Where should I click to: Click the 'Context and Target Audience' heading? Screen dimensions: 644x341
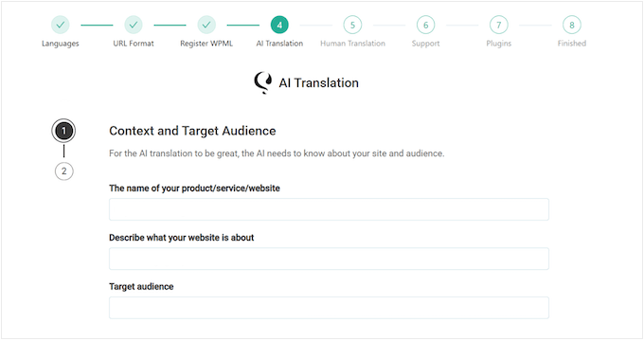tap(192, 131)
